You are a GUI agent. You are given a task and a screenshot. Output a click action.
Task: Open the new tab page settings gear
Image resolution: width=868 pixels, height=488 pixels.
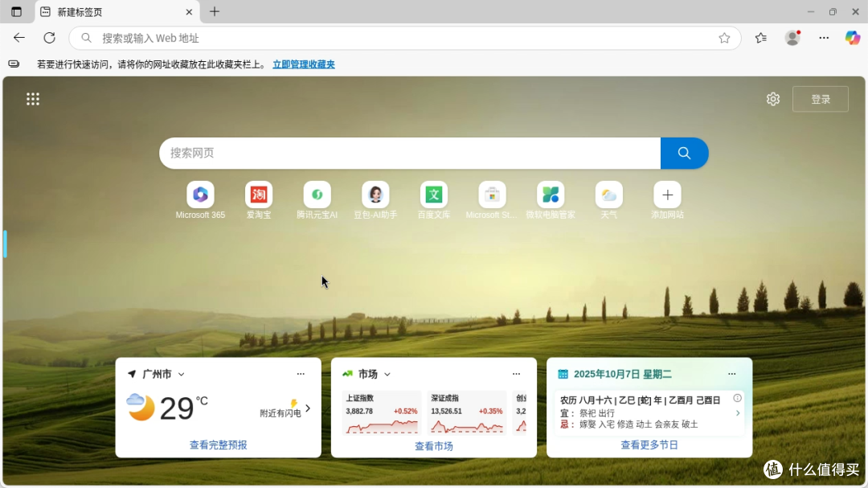click(x=772, y=98)
